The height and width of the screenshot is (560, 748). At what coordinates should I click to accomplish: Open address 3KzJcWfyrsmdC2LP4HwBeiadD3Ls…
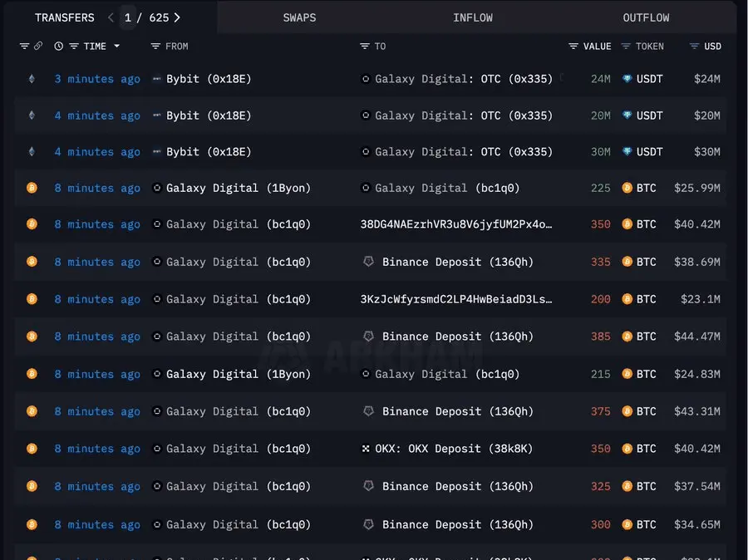456,299
